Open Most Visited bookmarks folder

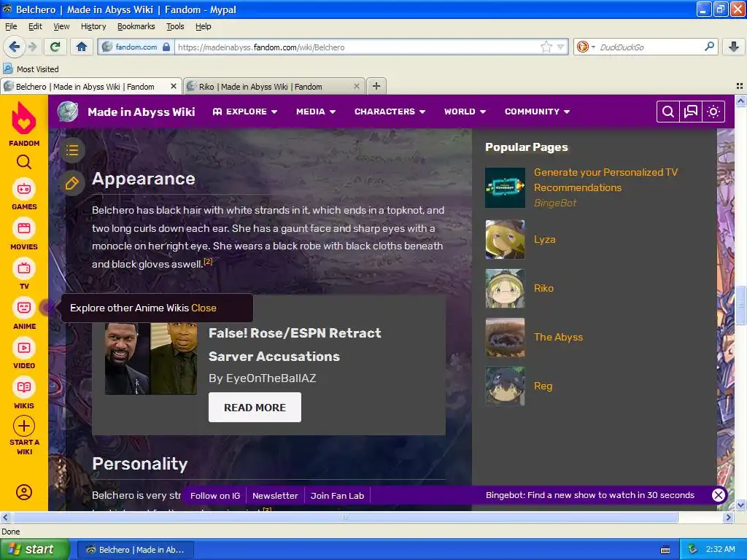(31, 69)
